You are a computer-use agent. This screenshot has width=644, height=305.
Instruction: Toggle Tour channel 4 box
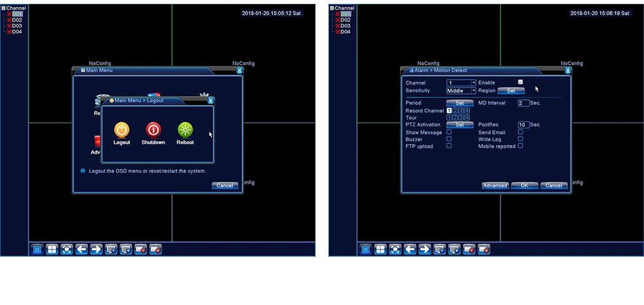466,117
